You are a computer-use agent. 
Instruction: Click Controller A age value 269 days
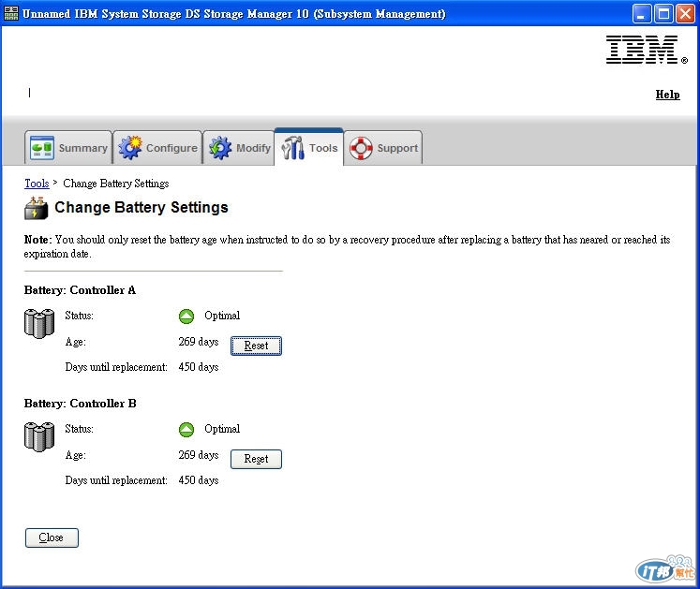(199, 342)
